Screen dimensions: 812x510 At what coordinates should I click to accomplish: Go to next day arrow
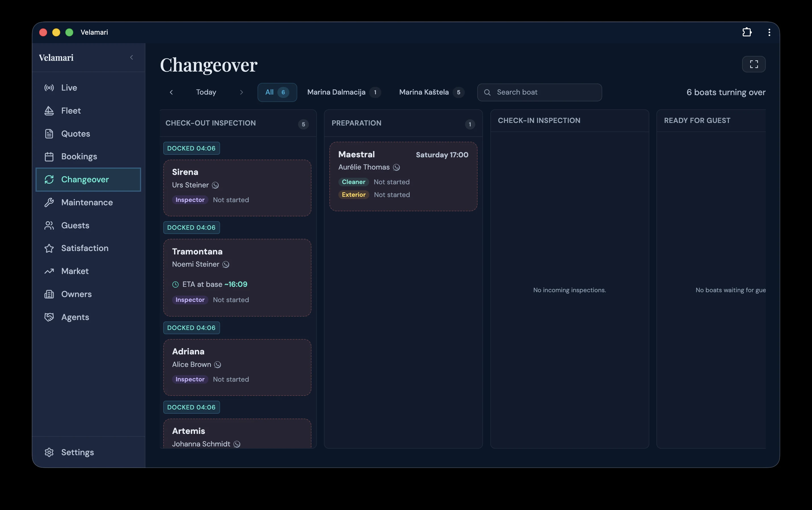(x=241, y=92)
